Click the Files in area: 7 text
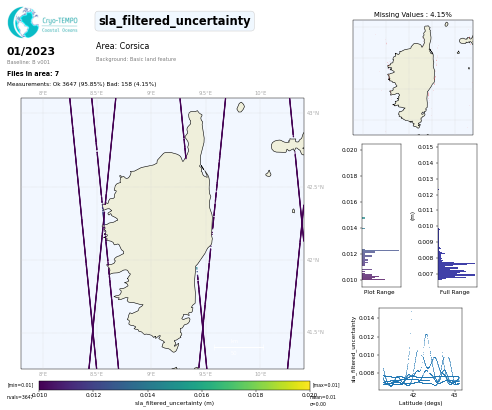492x410 pixels. 33,74
